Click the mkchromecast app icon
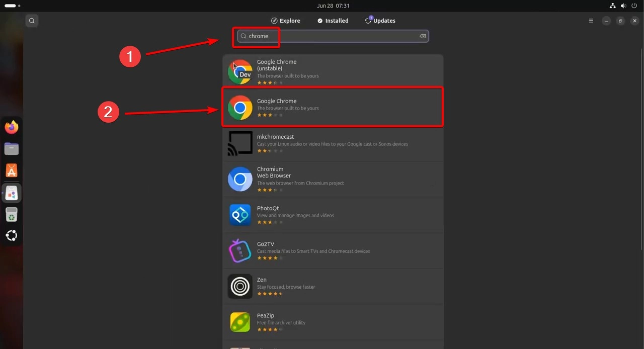This screenshot has height=349, width=644. tap(240, 143)
